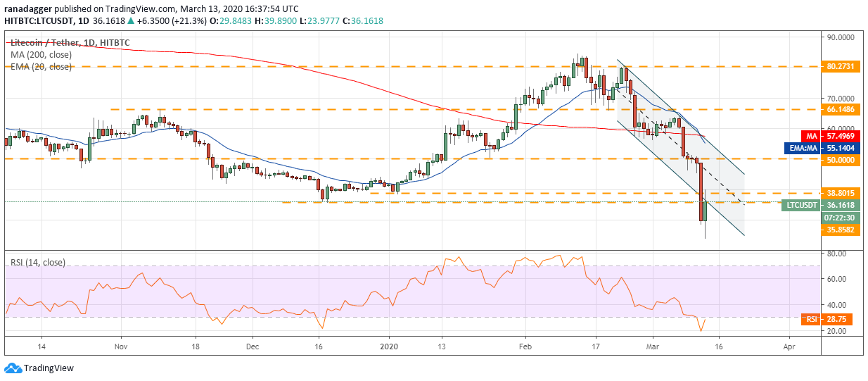Click the 2020 label on time axis
This screenshot has width=868, height=381.
tap(388, 346)
